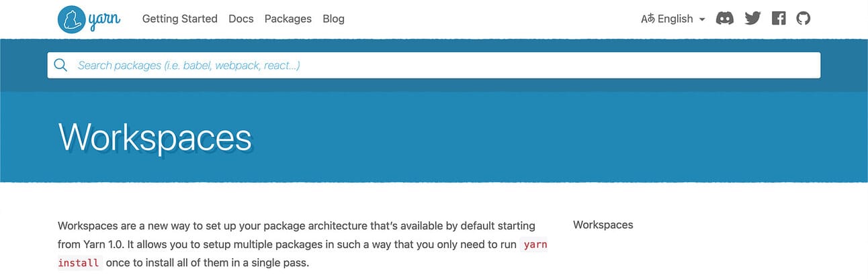Open the Discord community icon

click(725, 19)
